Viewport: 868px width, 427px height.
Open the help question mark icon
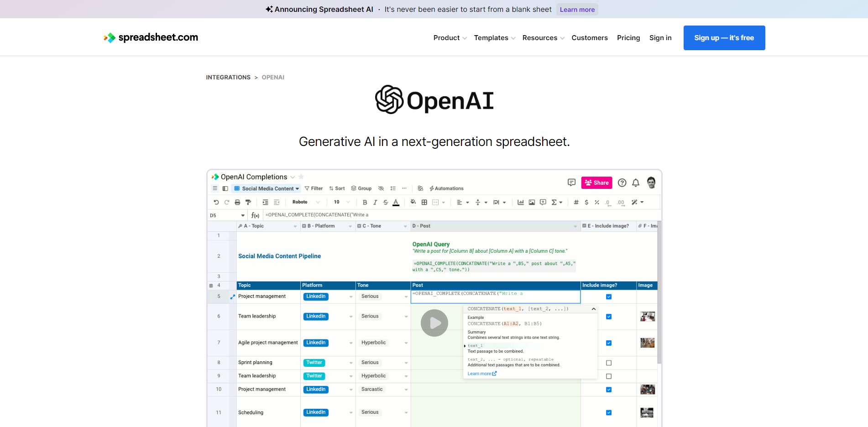coord(622,182)
